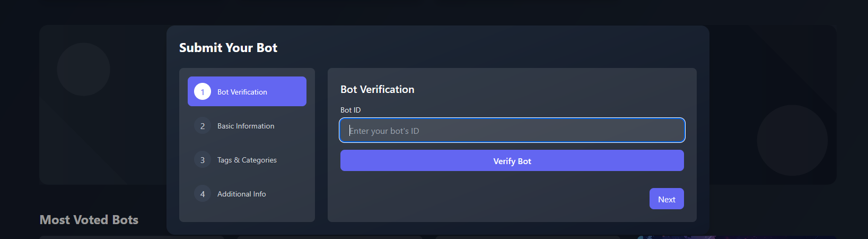The image size is (868, 239).
Task: Click the Verify Bot button
Action: [512, 160]
